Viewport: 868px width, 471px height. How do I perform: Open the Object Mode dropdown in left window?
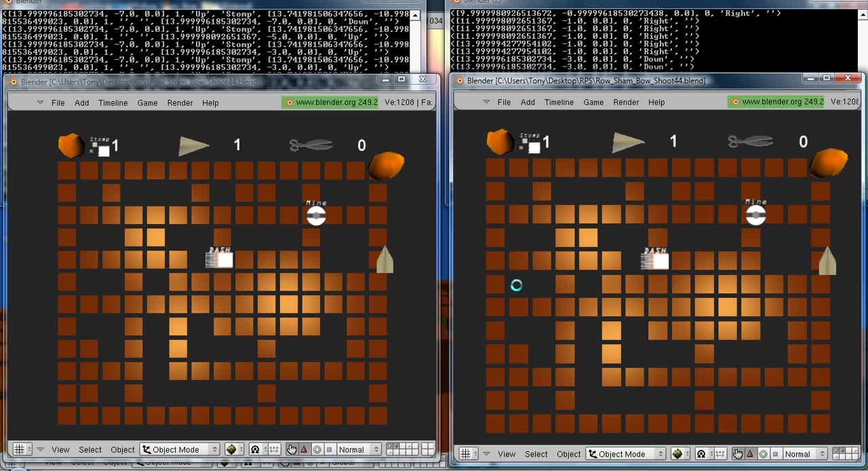click(180, 449)
